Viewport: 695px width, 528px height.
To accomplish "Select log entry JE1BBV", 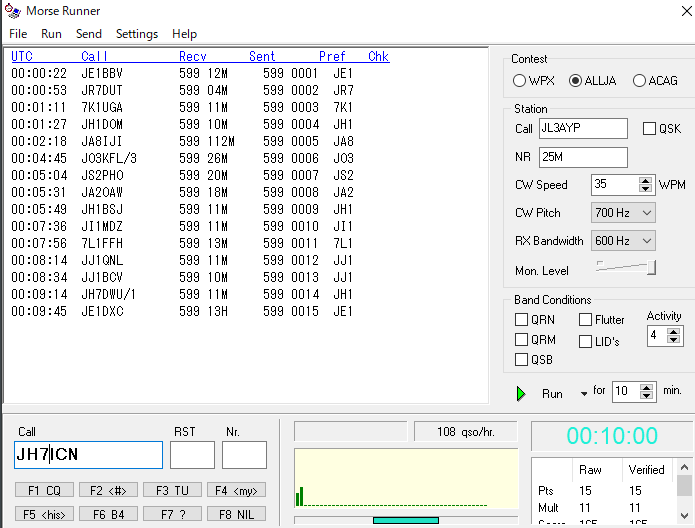I will coord(182,73).
